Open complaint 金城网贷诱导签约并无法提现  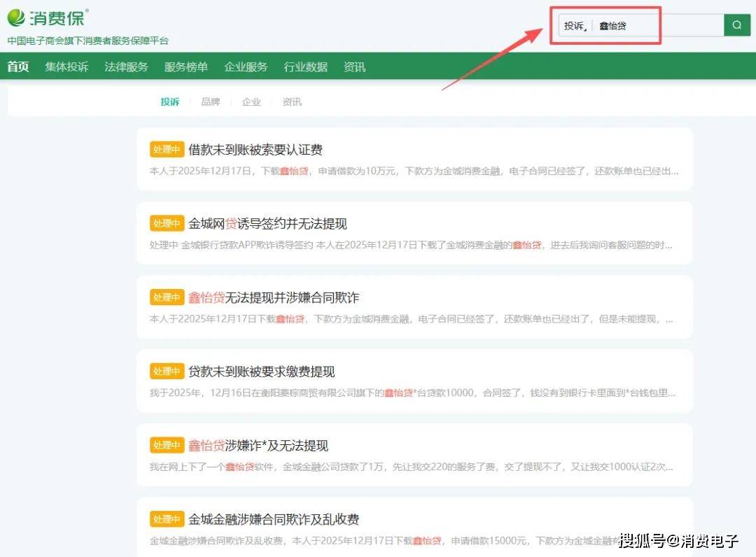click(267, 224)
